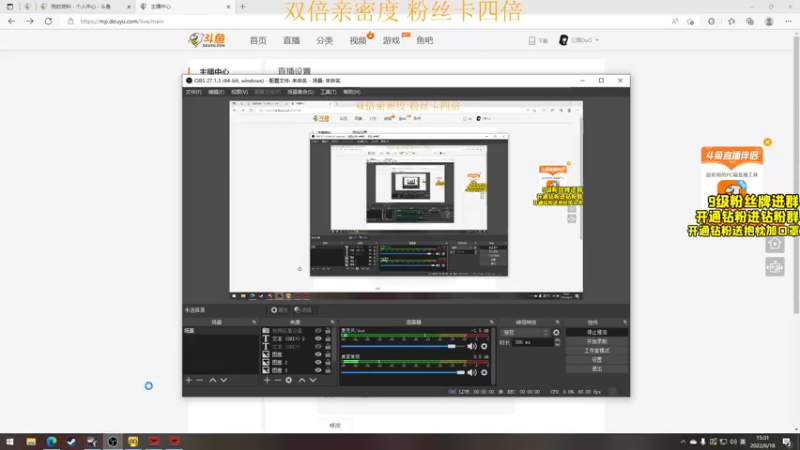
Task: Toggle visibility of video capture device source
Action: tap(318, 331)
